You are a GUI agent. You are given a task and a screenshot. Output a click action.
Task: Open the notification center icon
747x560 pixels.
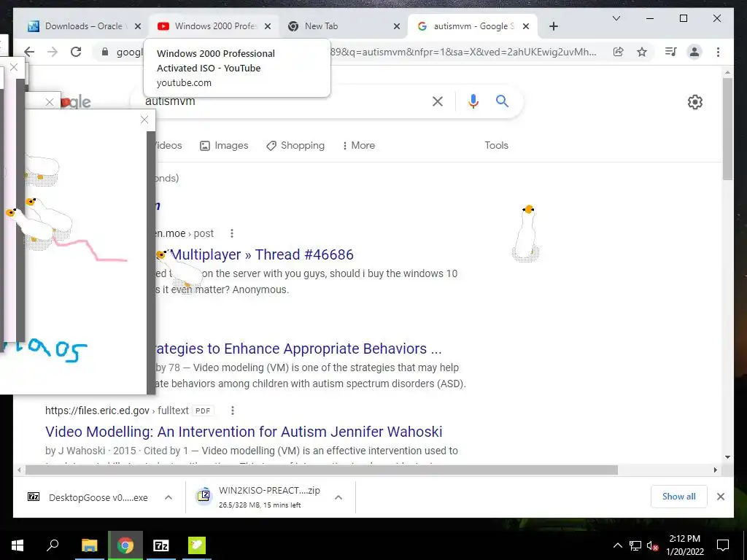(723, 545)
